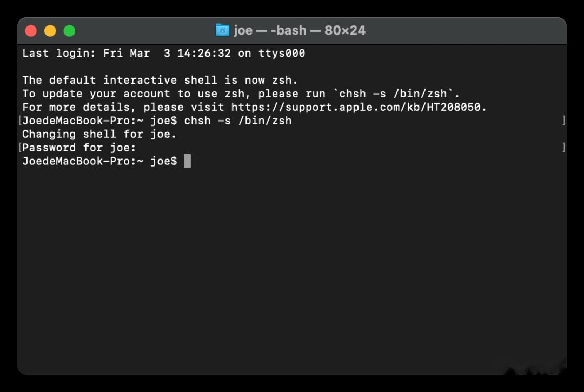The height and width of the screenshot is (392, 584).
Task: Click the left bracket before JoedeMacBook-Pro command prompt
Action: 20,121
